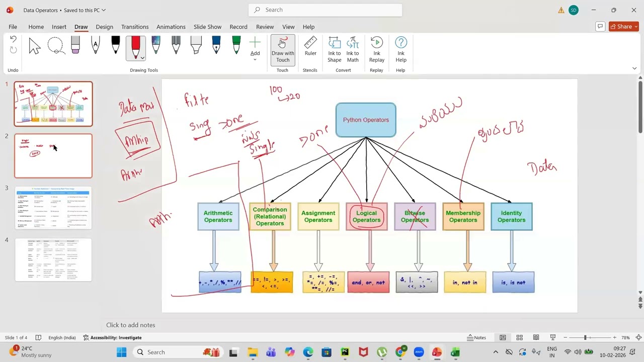
Task: Click the SD account avatar
Action: pos(574,10)
